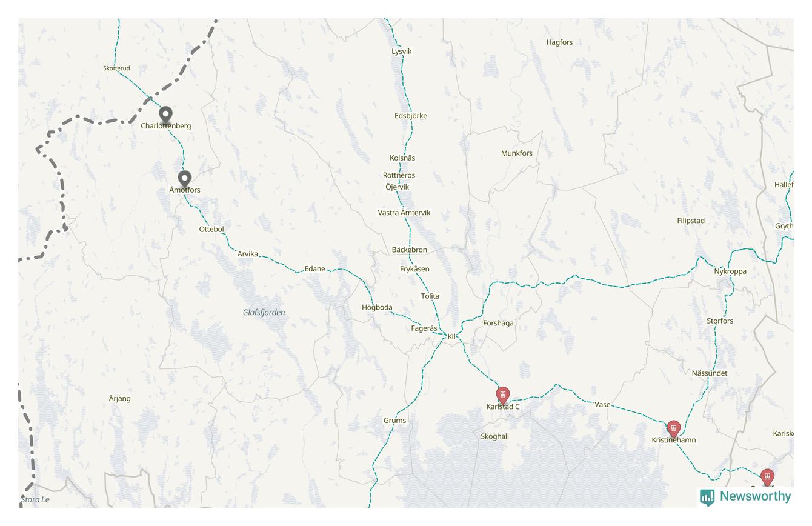Click the Glafsfjorden lake label

click(x=264, y=313)
